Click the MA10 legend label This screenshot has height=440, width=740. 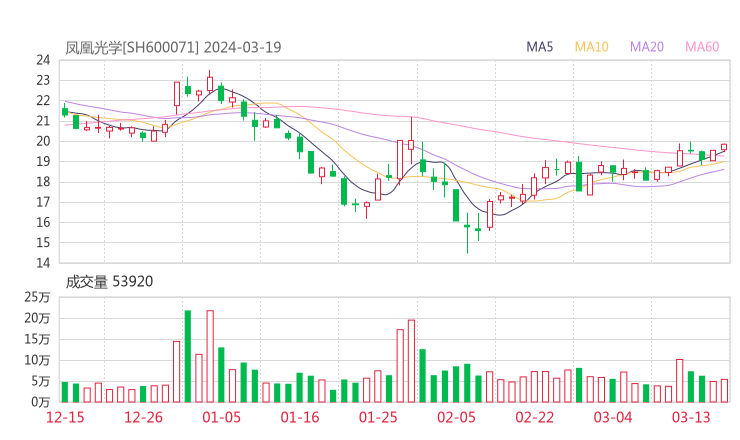(591, 47)
